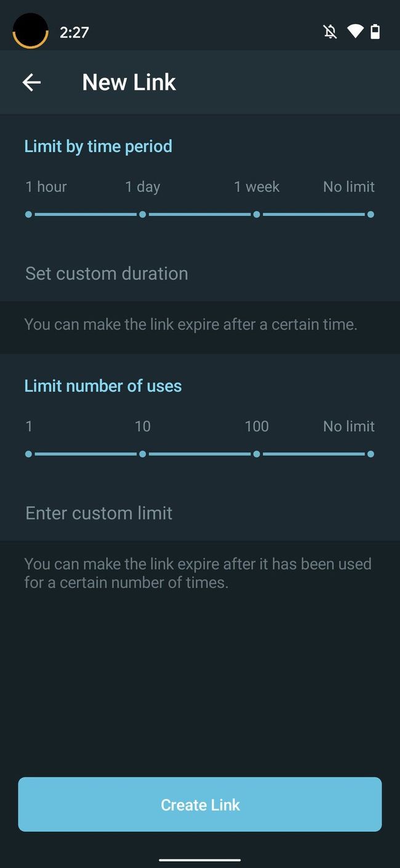
Task: Tap the 1 week label
Action: (x=257, y=187)
